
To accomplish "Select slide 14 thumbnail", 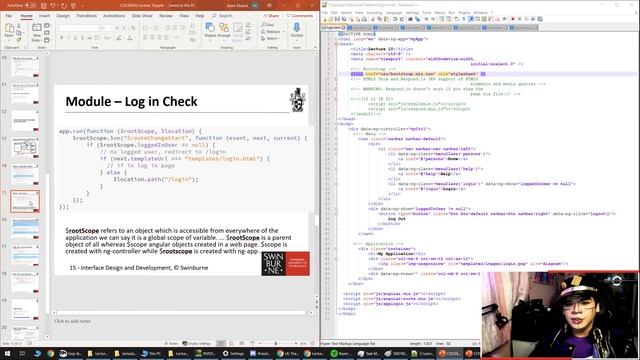I will coord(25,174).
